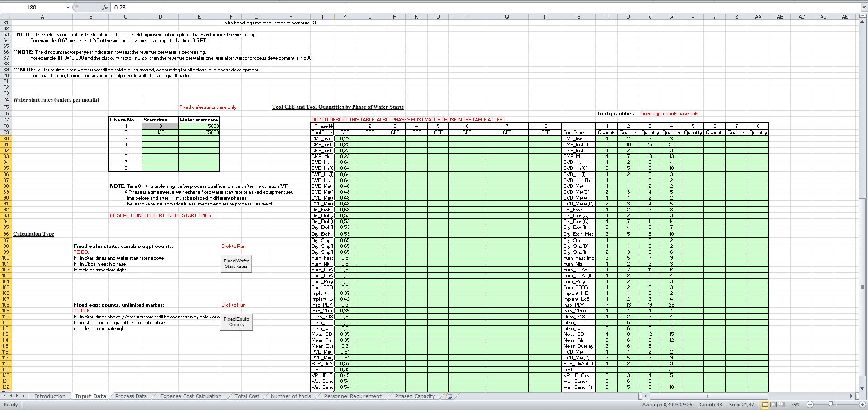Click the 'Fixed eqpt counts case only' red label
The image size is (868, 410).
point(669,114)
